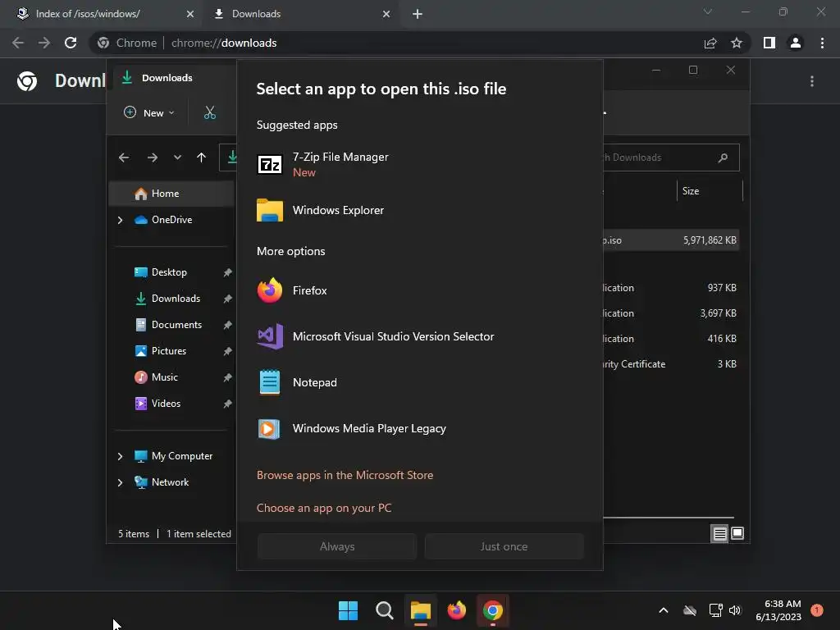Expand the My Computer tree node
Screen dimensions: 840x630
(120, 456)
